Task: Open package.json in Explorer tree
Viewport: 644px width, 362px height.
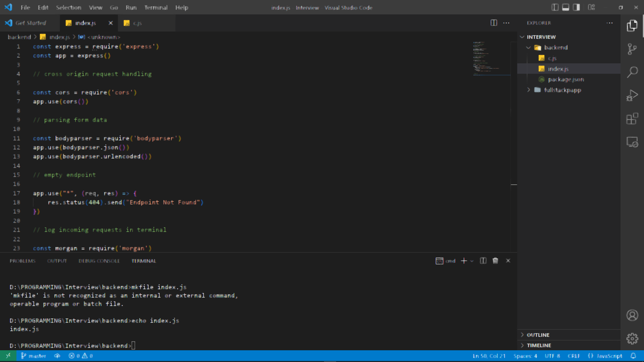Action: point(569,79)
